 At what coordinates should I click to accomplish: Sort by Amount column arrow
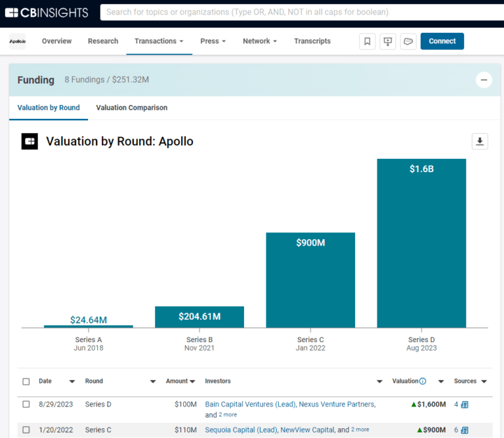192,382
